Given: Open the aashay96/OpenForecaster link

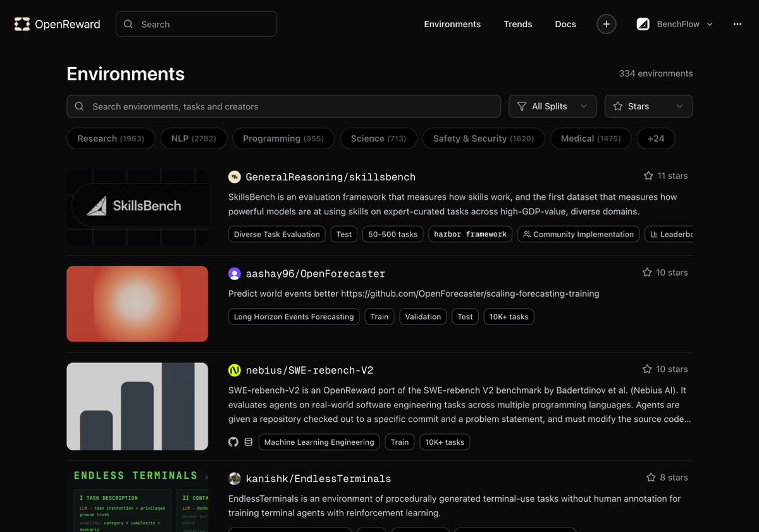Looking at the screenshot, I should click(x=315, y=274).
